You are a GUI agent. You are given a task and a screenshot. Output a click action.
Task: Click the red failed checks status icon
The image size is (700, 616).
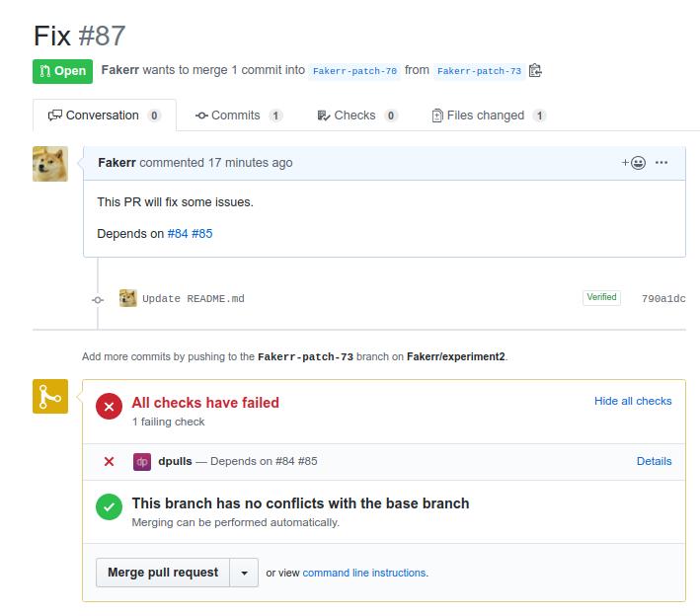[109, 407]
